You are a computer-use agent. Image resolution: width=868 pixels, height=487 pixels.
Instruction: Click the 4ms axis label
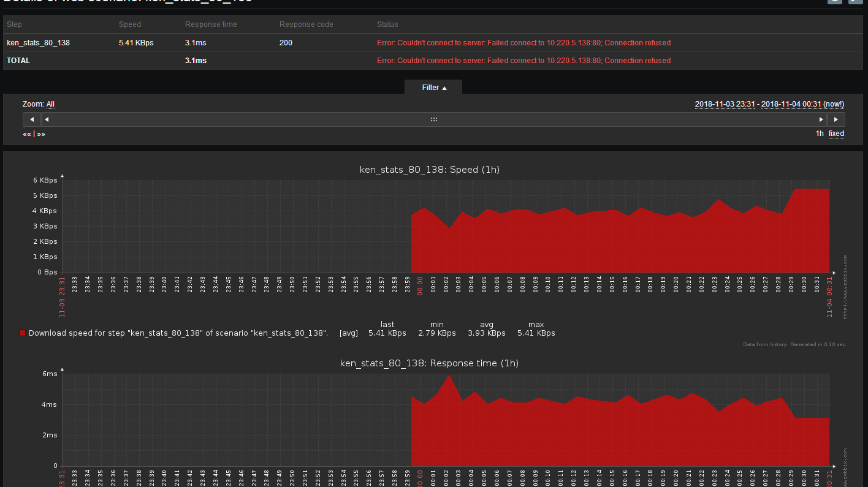pyautogui.click(x=50, y=404)
